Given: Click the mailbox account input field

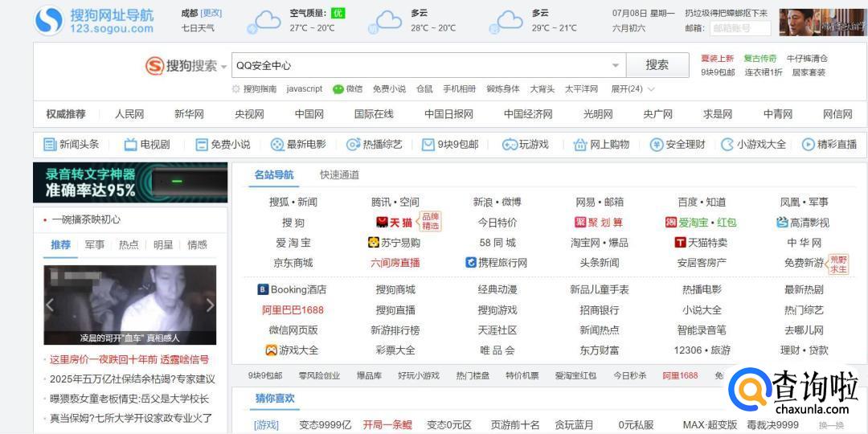Looking at the screenshot, I should pos(740,28).
